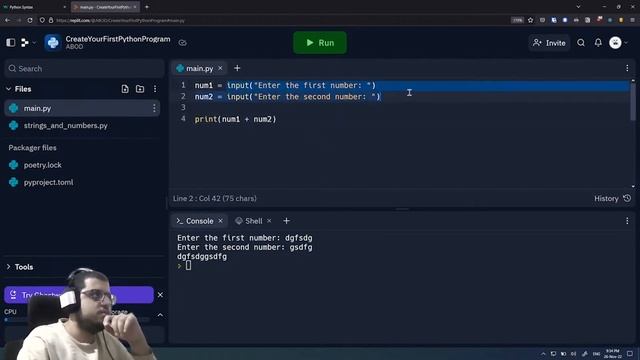Reload the browser page
Screen dimensions: 640x360
(30, 20)
